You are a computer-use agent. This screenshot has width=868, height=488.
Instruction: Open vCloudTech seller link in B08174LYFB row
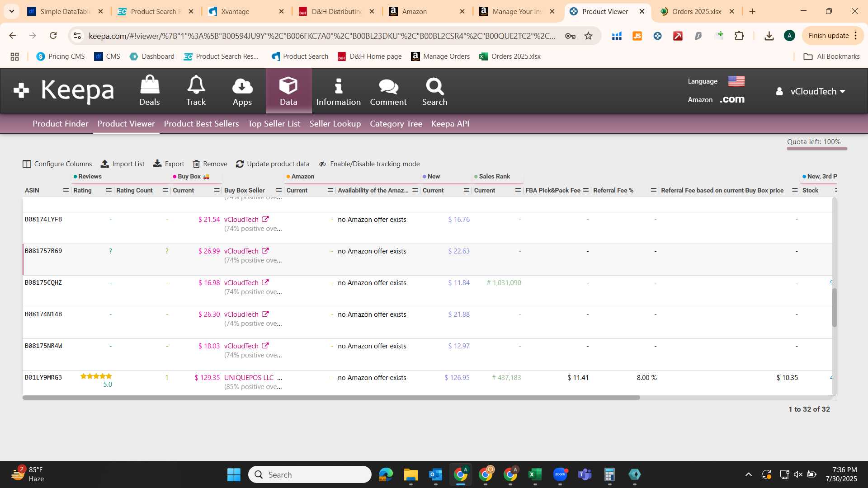coord(241,220)
